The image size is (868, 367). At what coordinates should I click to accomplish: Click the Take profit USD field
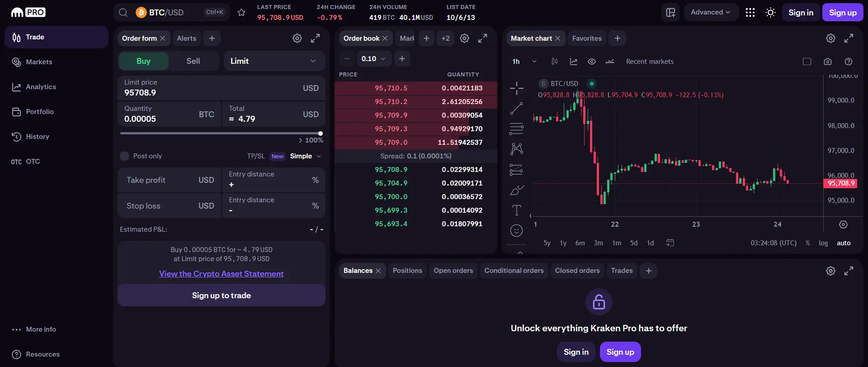(x=170, y=180)
